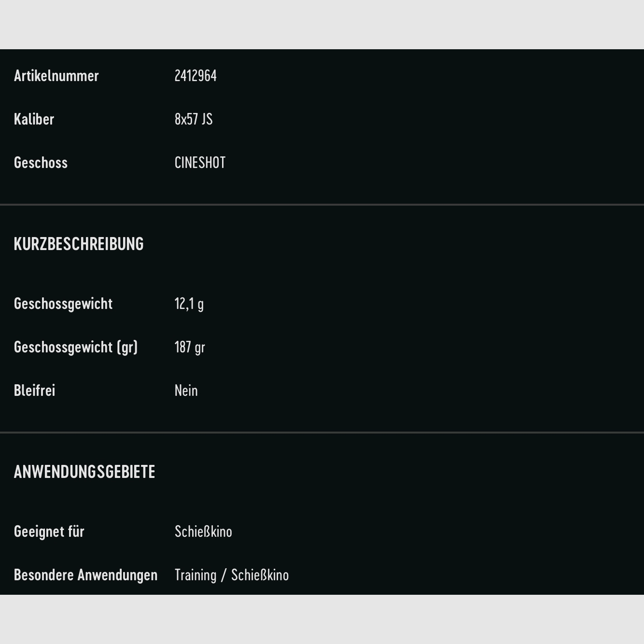Select the Nein value for Bleifrei
Image resolution: width=644 pixels, height=644 pixels.
click(x=186, y=391)
